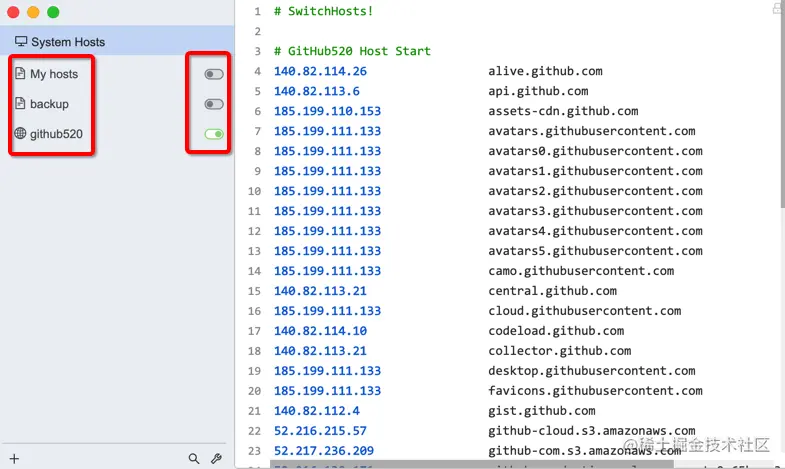Screen dimensions: 785x469
Task: Click IP 140.82.114.10 on line 17
Action: (320, 331)
